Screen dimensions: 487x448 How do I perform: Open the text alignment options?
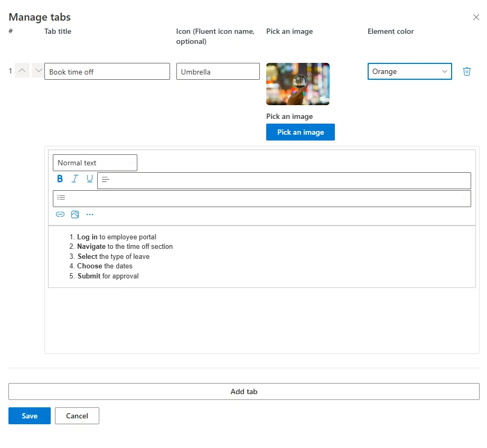106,180
